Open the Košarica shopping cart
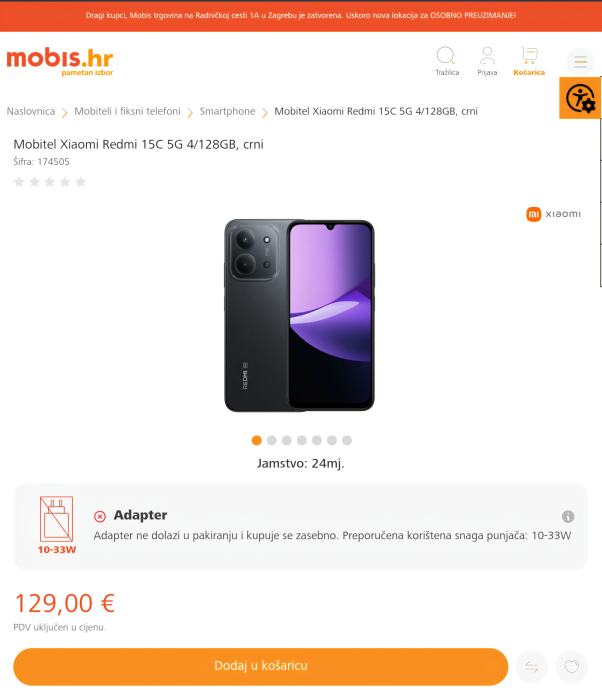The height and width of the screenshot is (690, 602). tap(529, 61)
